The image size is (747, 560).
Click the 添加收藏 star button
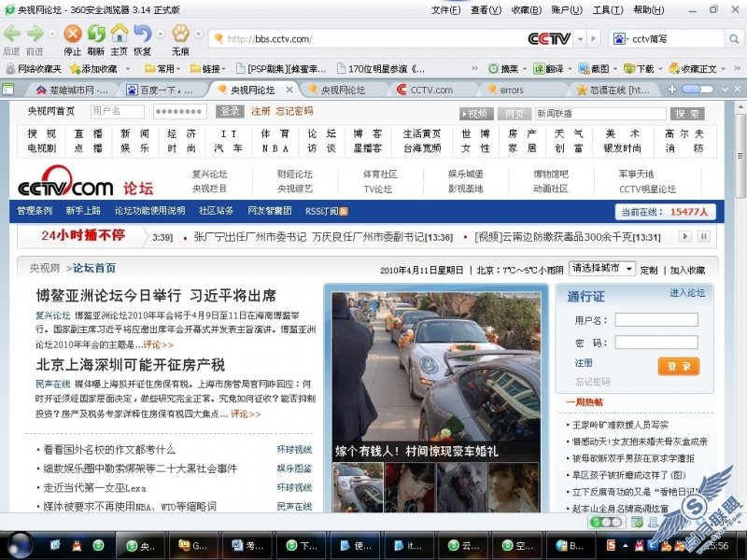(94, 69)
